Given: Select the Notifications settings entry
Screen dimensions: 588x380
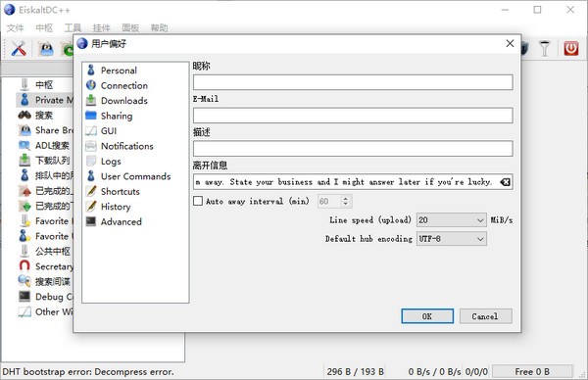Looking at the screenshot, I should click(x=126, y=146).
